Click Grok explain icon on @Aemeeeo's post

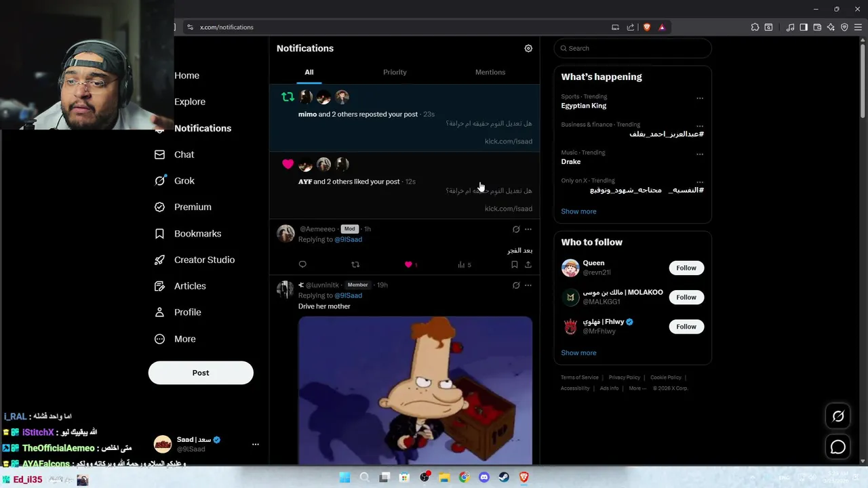(x=516, y=229)
